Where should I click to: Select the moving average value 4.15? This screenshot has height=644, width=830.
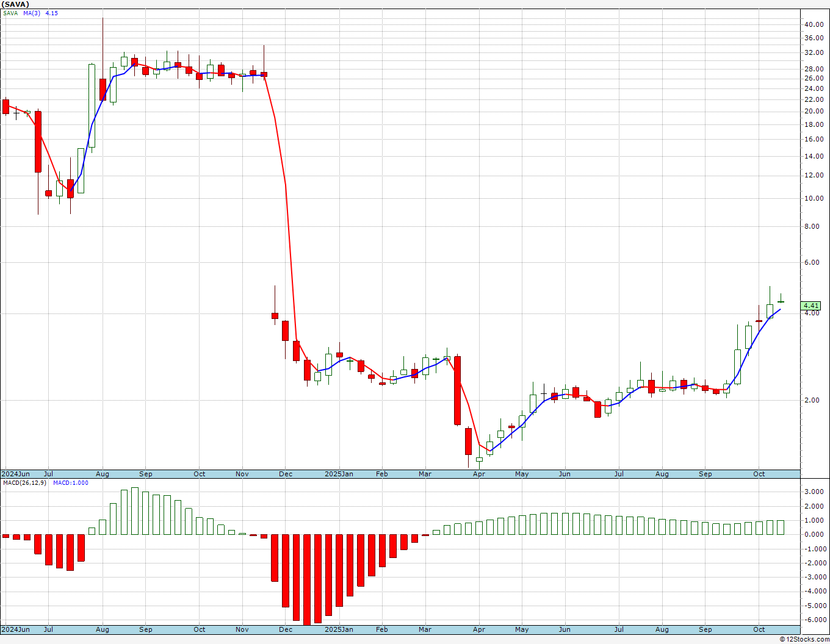tap(52, 13)
